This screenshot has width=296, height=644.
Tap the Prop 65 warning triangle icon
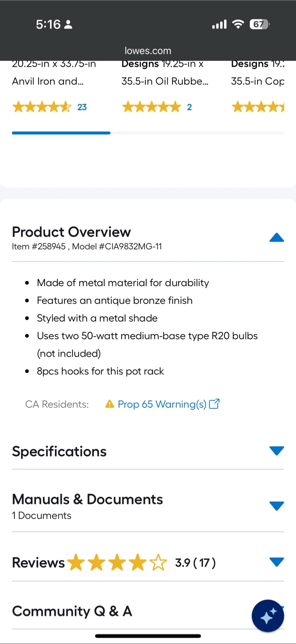click(x=110, y=404)
